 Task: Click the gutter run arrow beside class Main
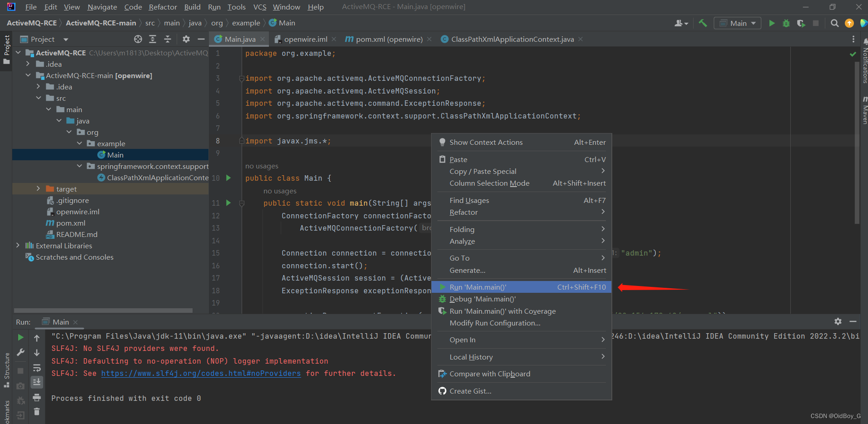(228, 178)
